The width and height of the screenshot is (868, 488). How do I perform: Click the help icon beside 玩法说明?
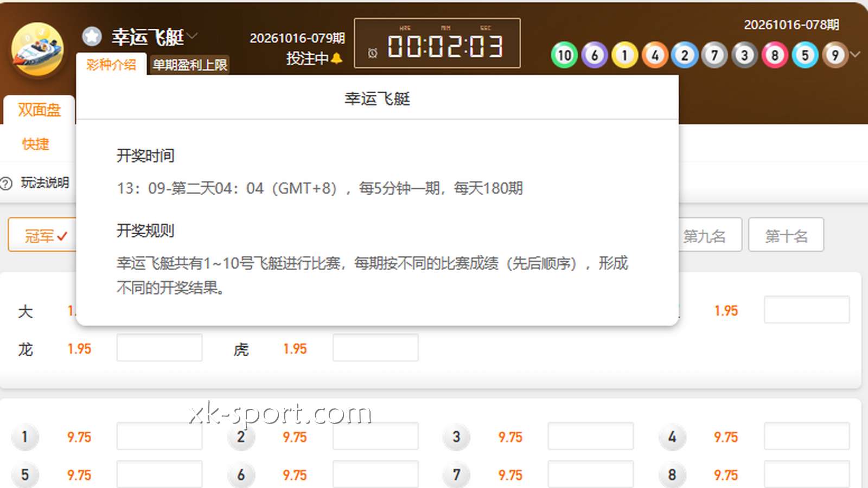(x=6, y=183)
